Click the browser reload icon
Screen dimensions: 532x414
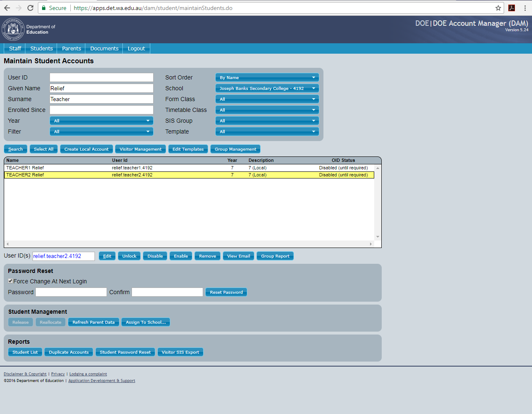click(30, 8)
